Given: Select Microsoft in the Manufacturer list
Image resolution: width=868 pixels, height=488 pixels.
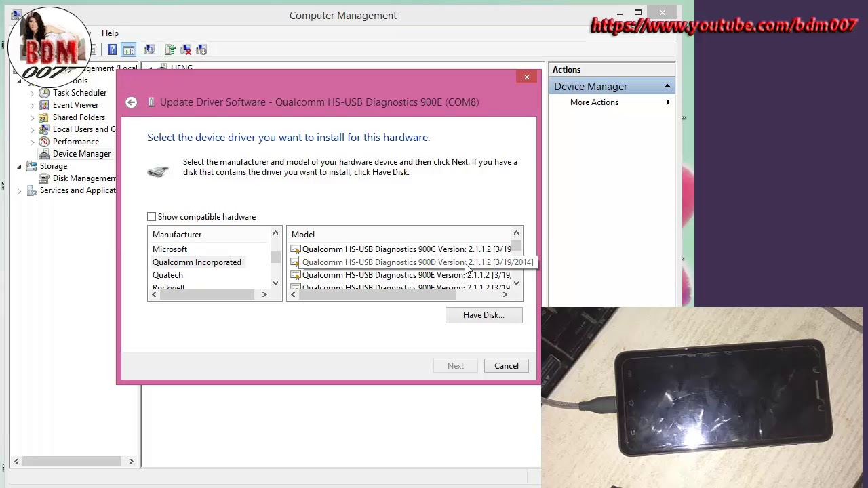Looking at the screenshot, I should click(170, 249).
